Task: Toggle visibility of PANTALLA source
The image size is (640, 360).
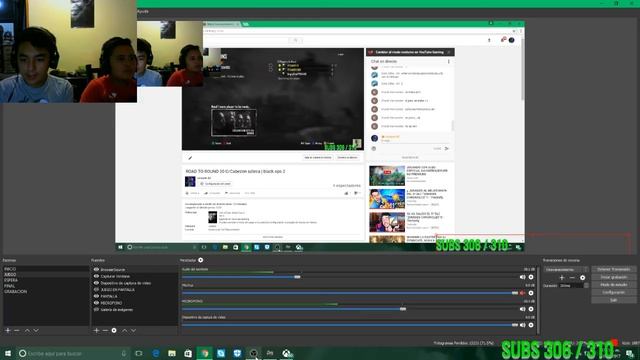Action: click(x=96, y=296)
